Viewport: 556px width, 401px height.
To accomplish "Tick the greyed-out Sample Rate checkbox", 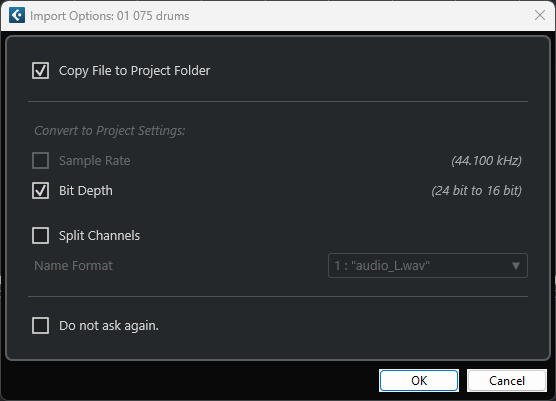I will pyautogui.click(x=40, y=161).
